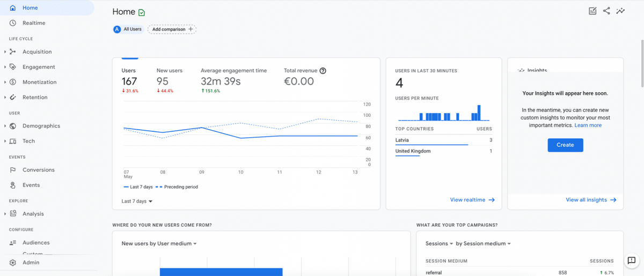Screen dimensions: 644x276
Task: Click the Tech devices icon
Action: [13, 141]
